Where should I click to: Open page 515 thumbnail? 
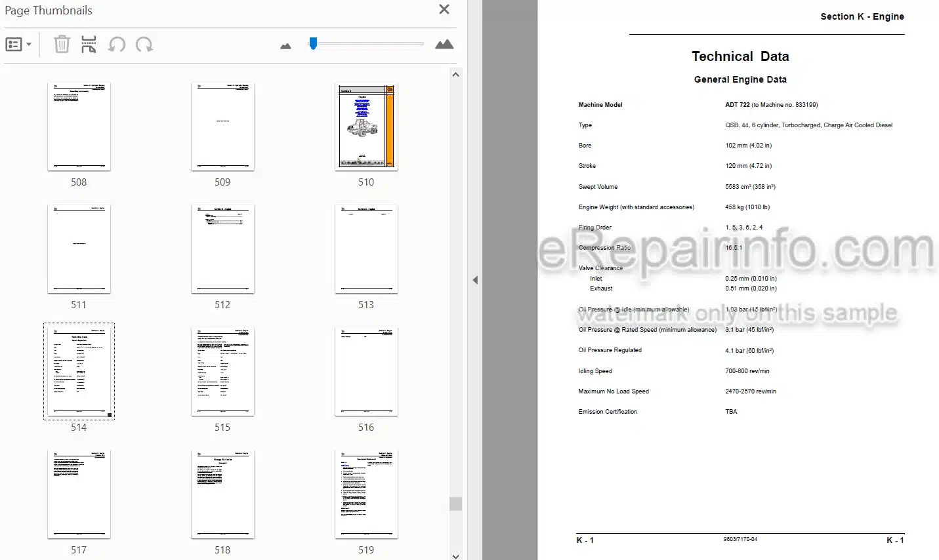point(222,372)
